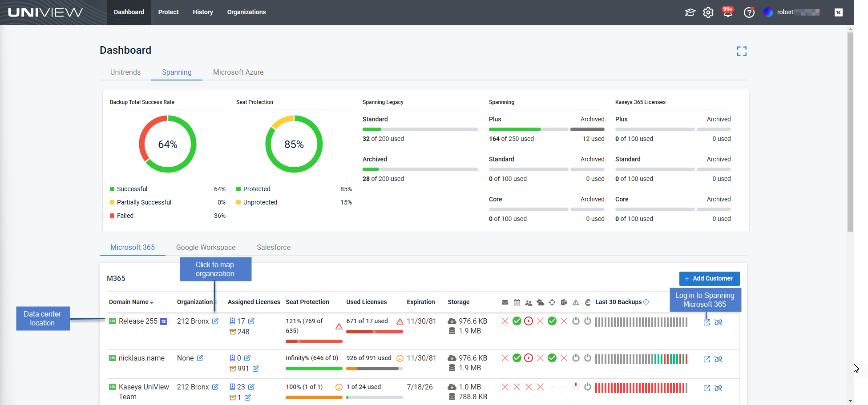Open the help question mark icon

pos(749,12)
